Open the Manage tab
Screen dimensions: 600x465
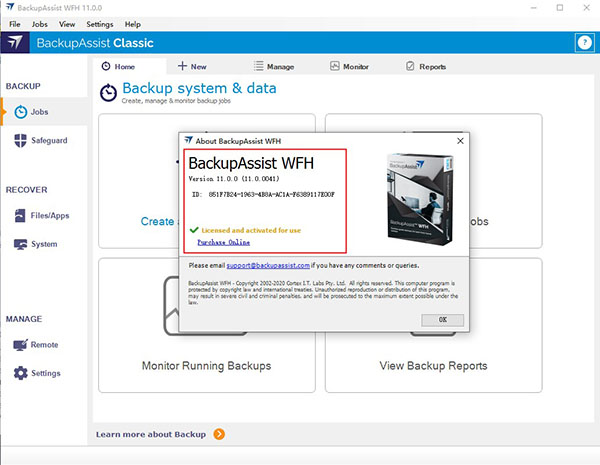coord(273,66)
